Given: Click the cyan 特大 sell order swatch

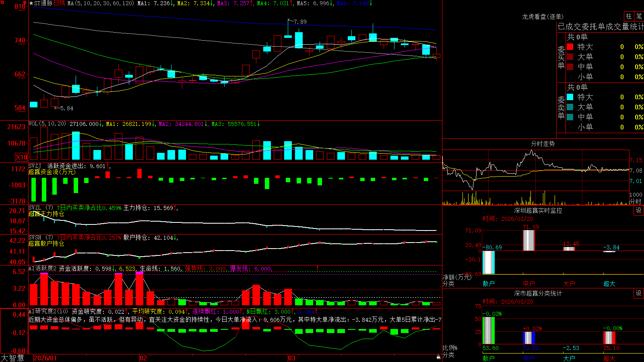Looking at the screenshot, I should point(570,97).
